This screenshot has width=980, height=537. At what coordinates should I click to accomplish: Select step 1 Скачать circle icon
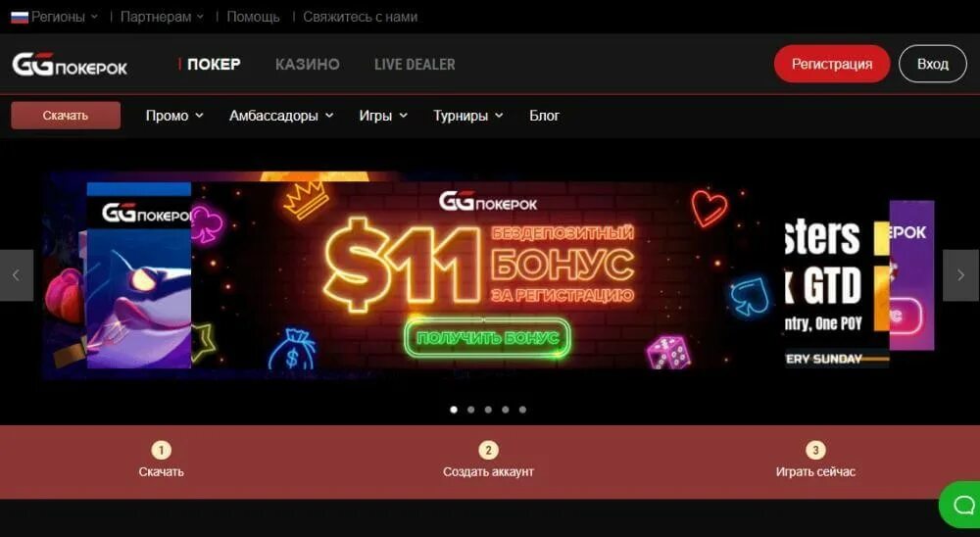pos(162,450)
